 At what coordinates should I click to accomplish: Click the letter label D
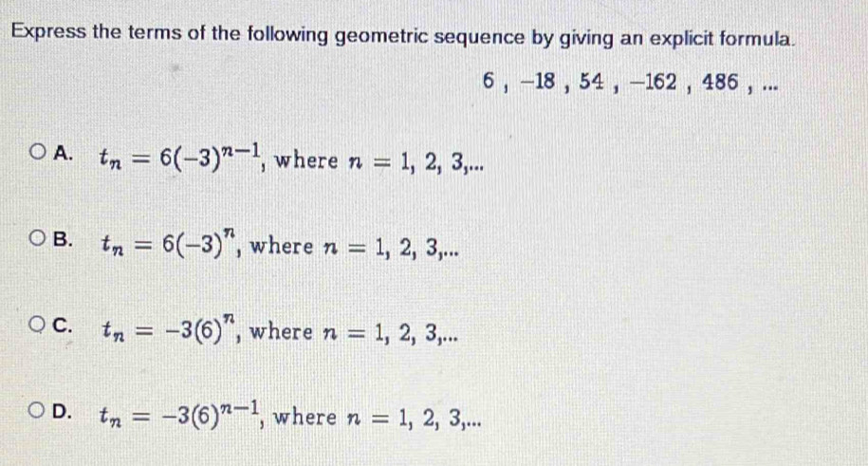click(x=63, y=414)
